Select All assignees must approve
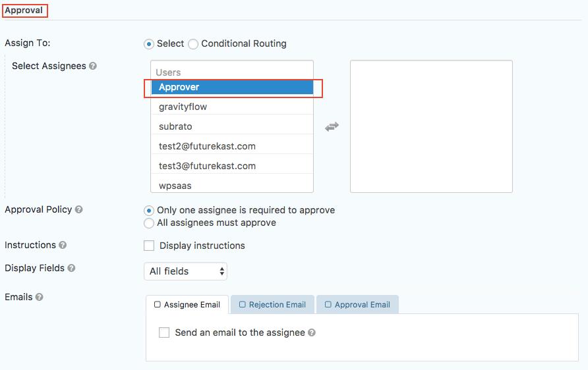588x370 pixels. click(x=149, y=223)
